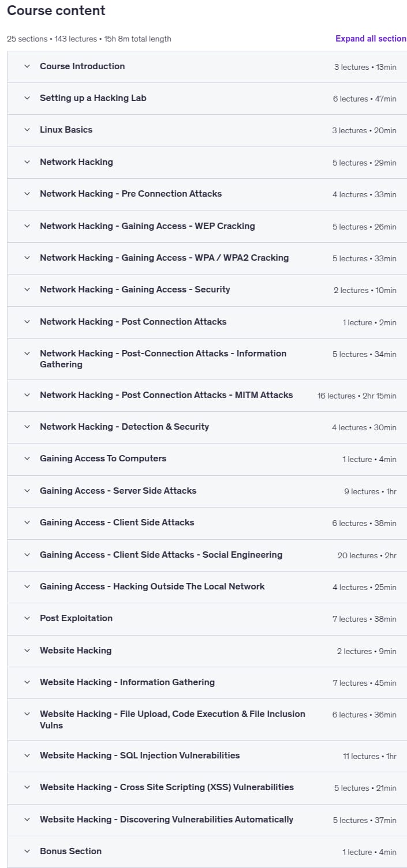Expand Information Gathering post-connection section chevron

pyautogui.click(x=27, y=354)
